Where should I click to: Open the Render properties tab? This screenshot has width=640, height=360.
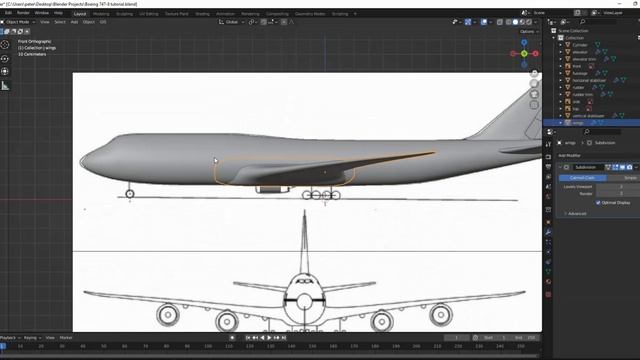[x=549, y=157]
